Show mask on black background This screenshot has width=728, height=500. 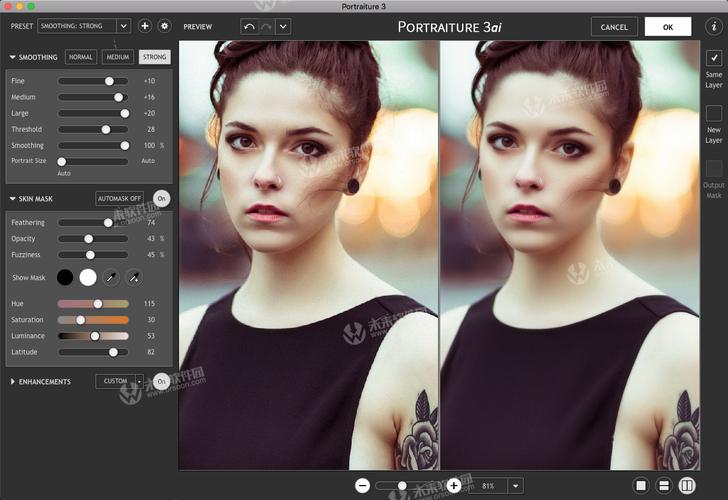tap(65, 277)
